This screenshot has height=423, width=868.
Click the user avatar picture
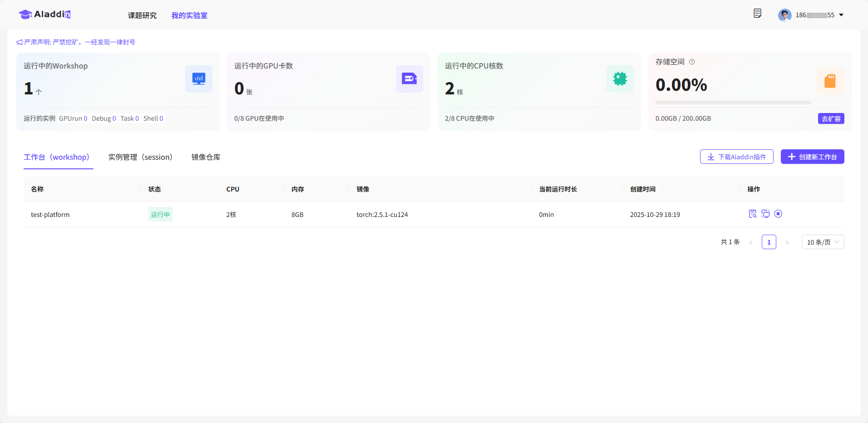point(784,15)
